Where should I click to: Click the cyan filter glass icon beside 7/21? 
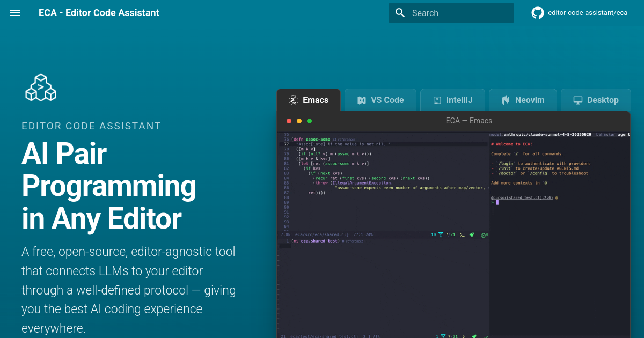[441, 234]
